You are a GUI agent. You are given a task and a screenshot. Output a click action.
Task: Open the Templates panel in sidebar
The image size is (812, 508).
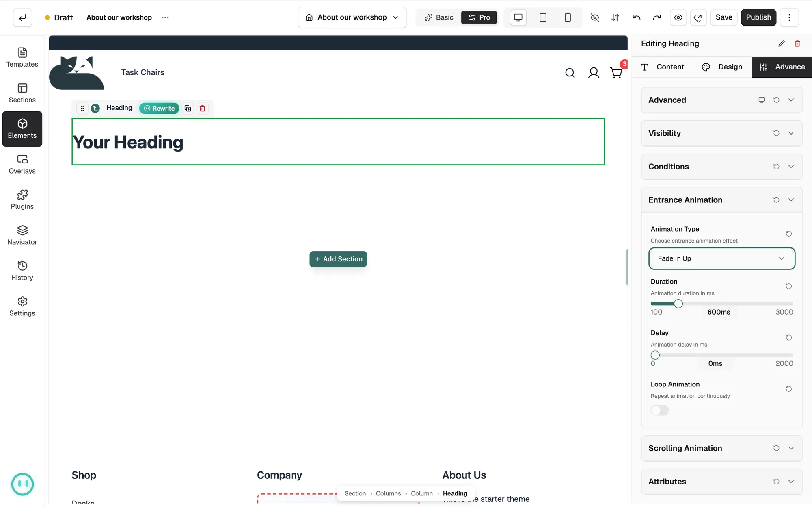22,58
